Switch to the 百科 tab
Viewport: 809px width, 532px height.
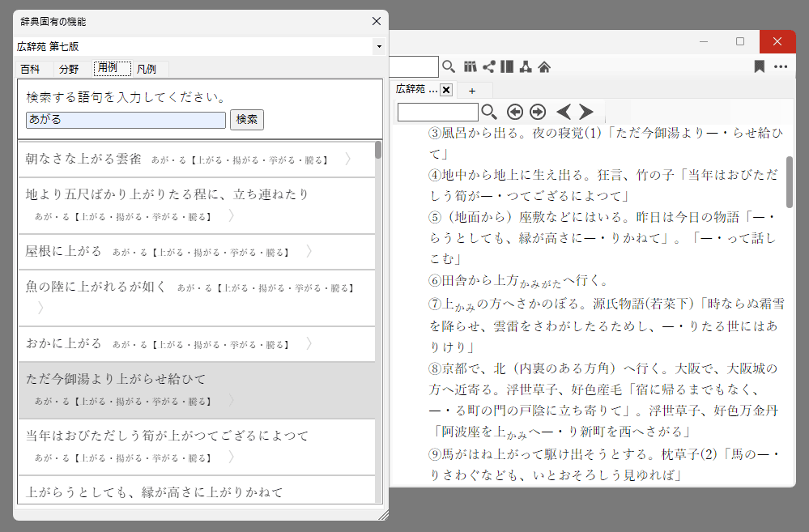[x=31, y=69]
